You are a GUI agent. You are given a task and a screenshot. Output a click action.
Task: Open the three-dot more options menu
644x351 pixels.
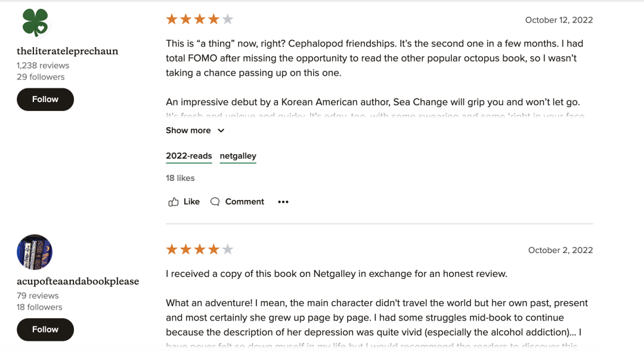(283, 202)
